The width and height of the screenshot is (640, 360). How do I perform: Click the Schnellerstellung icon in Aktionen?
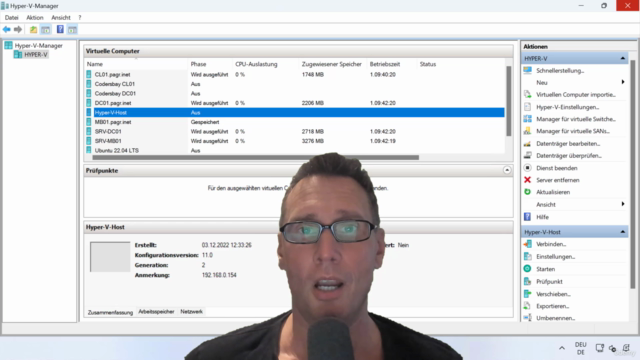[x=527, y=70]
